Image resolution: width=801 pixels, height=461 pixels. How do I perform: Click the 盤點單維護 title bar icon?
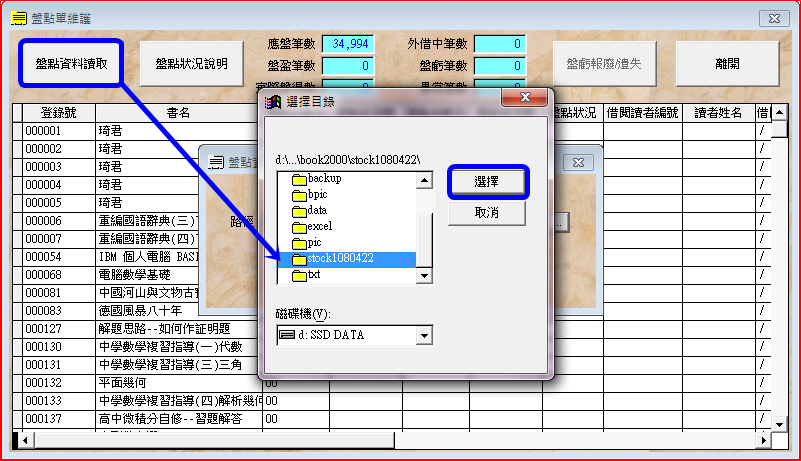pos(19,18)
